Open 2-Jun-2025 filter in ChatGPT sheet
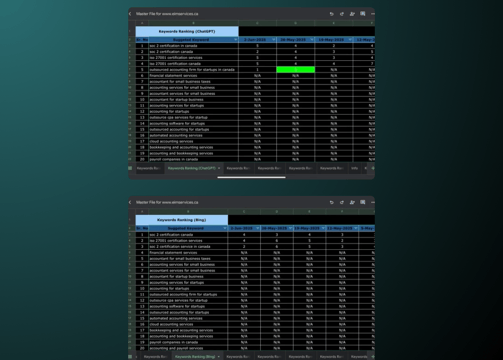 click(274, 40)
